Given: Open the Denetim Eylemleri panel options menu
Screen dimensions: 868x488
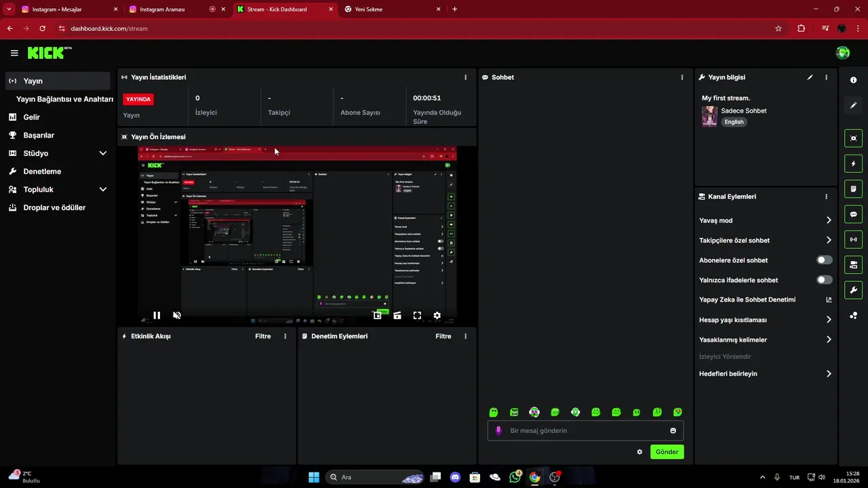Looking at the screenshot, I should coord(465,336).
